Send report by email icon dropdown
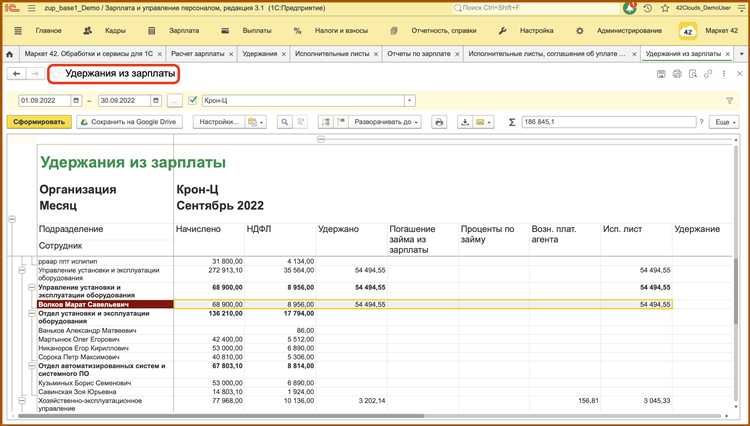Viewport: 750px width, 426px height. (483, 122)
